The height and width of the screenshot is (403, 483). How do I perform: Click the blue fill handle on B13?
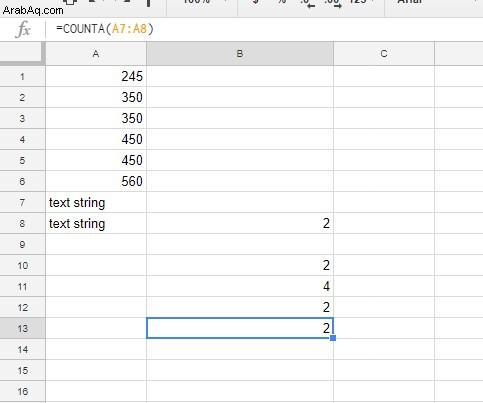[333, 338]
